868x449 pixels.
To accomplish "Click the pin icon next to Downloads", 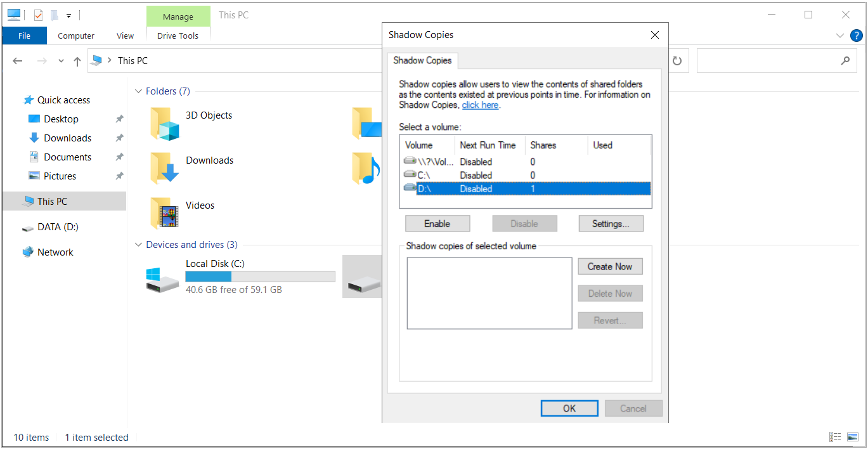I will (119, 138).
